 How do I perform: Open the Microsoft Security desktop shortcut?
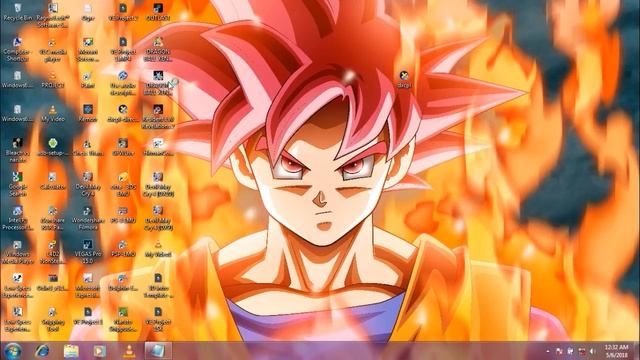point(88,285)
